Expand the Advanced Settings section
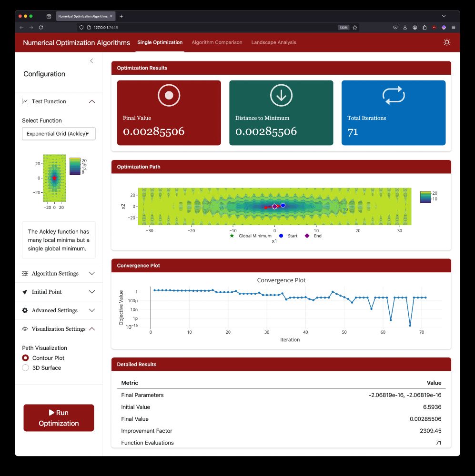 coord(59,310)
